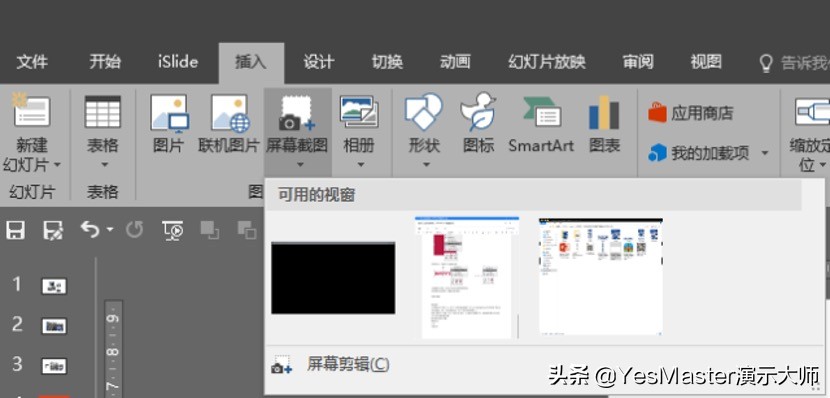Screen dimensions: 830x398
Task: Open the App Store (应用商店)
Action: point(691,113)
